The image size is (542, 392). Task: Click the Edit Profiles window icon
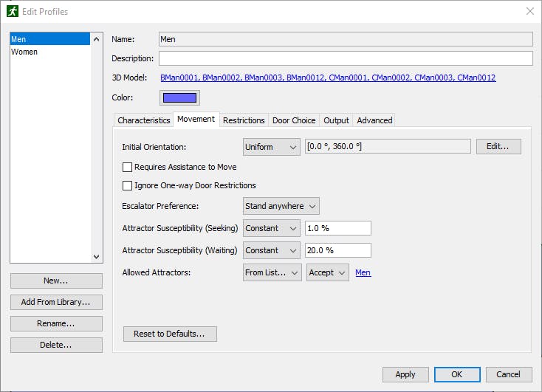(x=13, y=11)
